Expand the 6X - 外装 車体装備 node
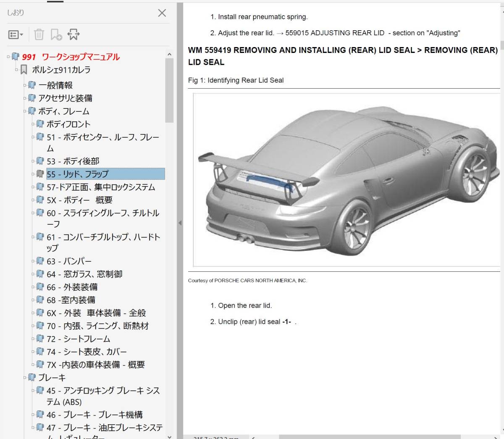Image resolution: width=504 pixels, height=439 pixels. pos(33,313)
